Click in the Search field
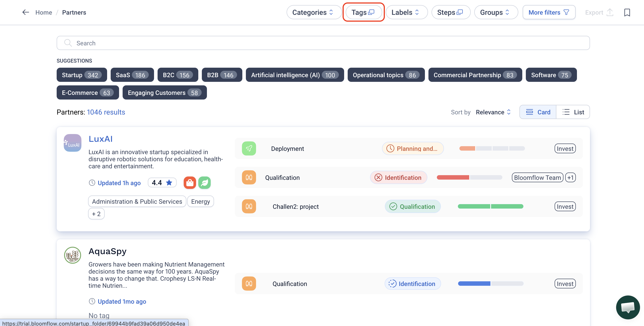The image size is (644, 326). pos(323,43)
